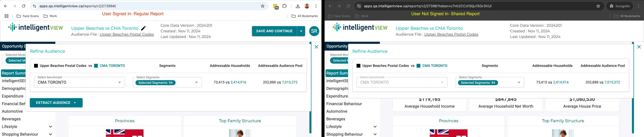Open site information icon in incognito address bar
This screenshot has height=137, width=644.
click(x=359, y=6)
